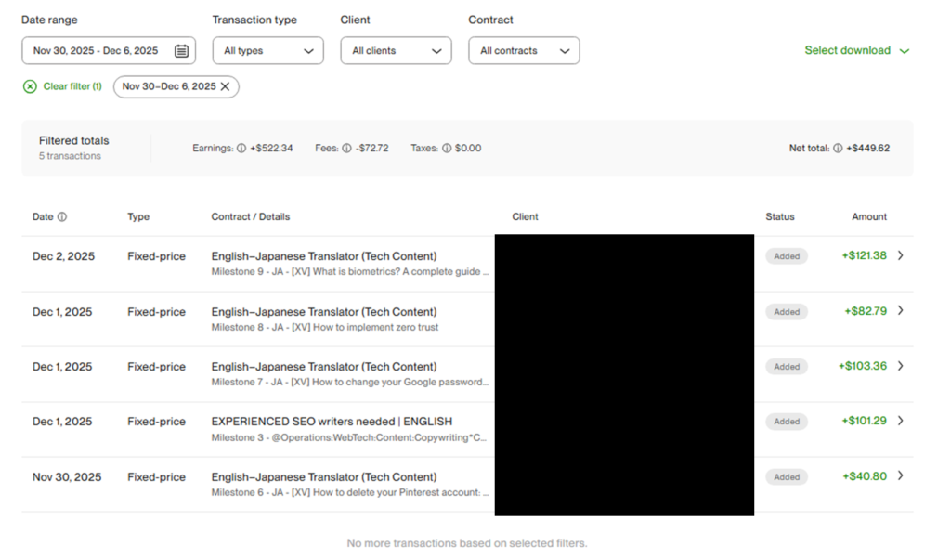Click the X on Nov 30–Dec 6 filter chip
951x560 pixels.
225,86
